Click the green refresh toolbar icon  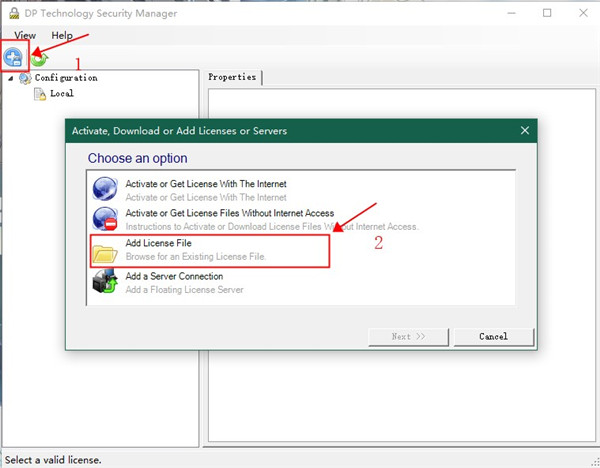coord(39,59)
